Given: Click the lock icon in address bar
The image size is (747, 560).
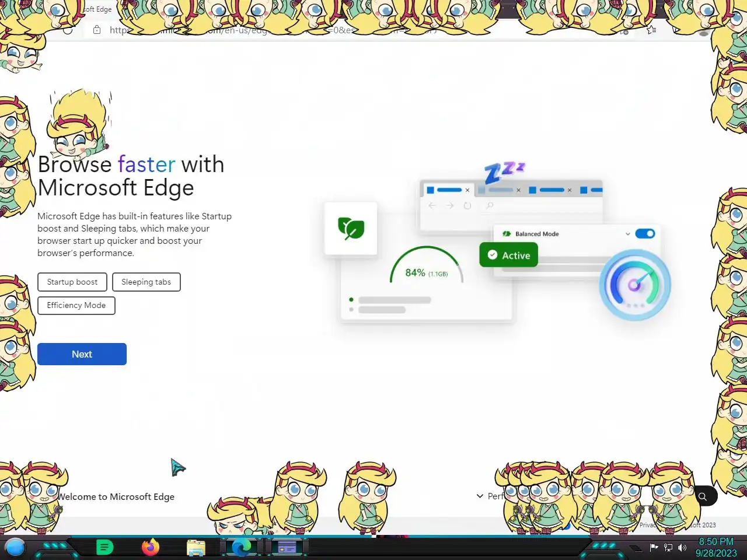Looking at the screenshot, I should tap(97, 30).
